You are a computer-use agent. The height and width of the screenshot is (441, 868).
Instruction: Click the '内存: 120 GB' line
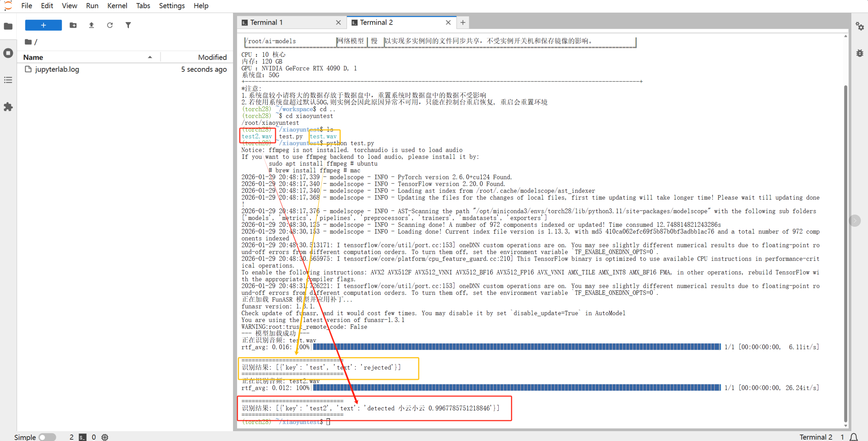pos(262,61)
